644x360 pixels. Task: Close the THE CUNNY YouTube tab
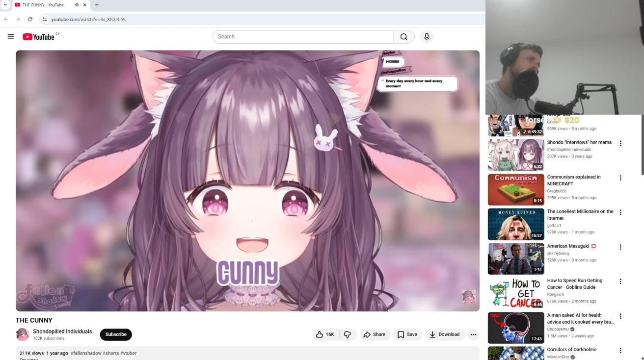[x=85, y=5]
